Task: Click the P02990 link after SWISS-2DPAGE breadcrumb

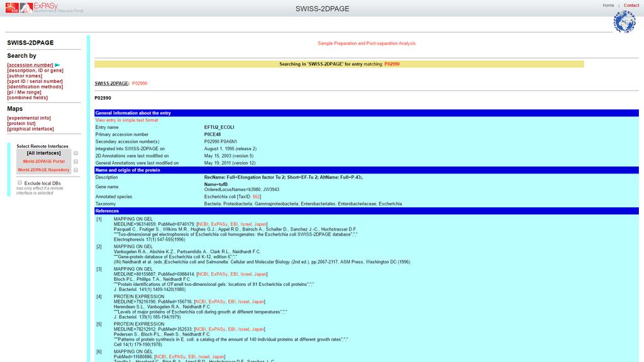Action: (x=140, y=84)
